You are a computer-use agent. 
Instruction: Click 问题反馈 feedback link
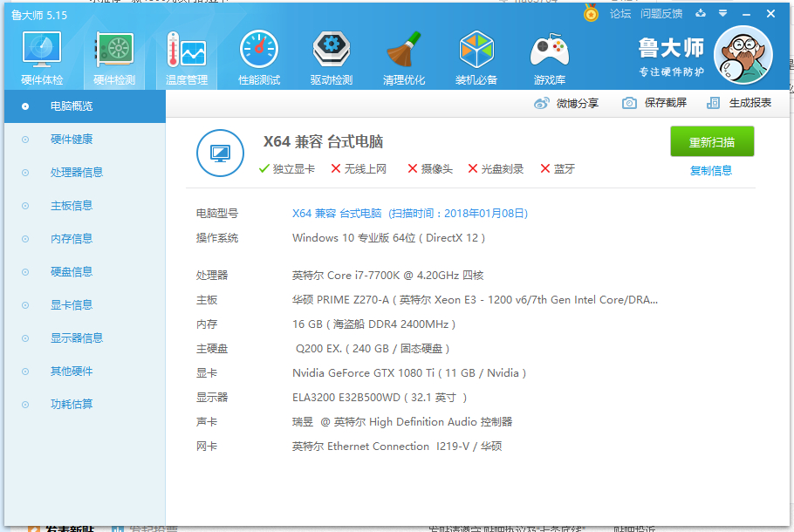(661, 14)
